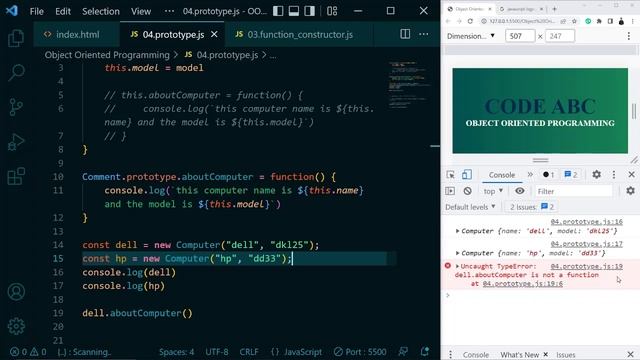The image size is (640, 360).
Task: Open Chrome side panel icon
Action: point(610,21)
